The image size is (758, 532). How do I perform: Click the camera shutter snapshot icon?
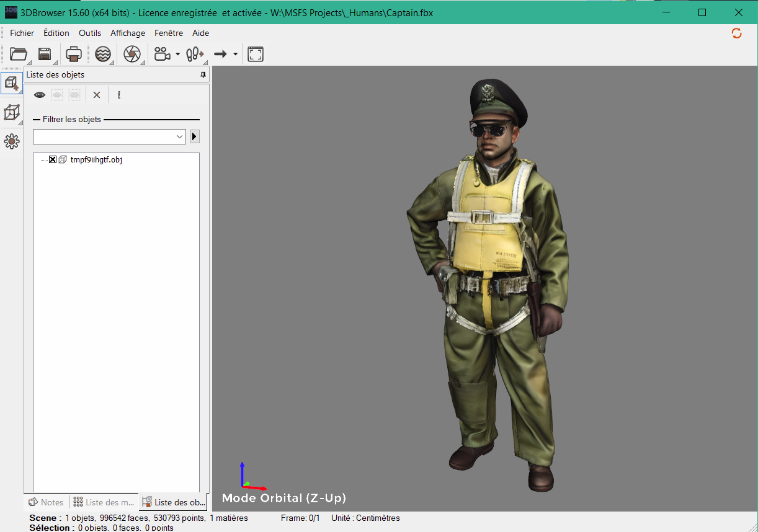132,54
